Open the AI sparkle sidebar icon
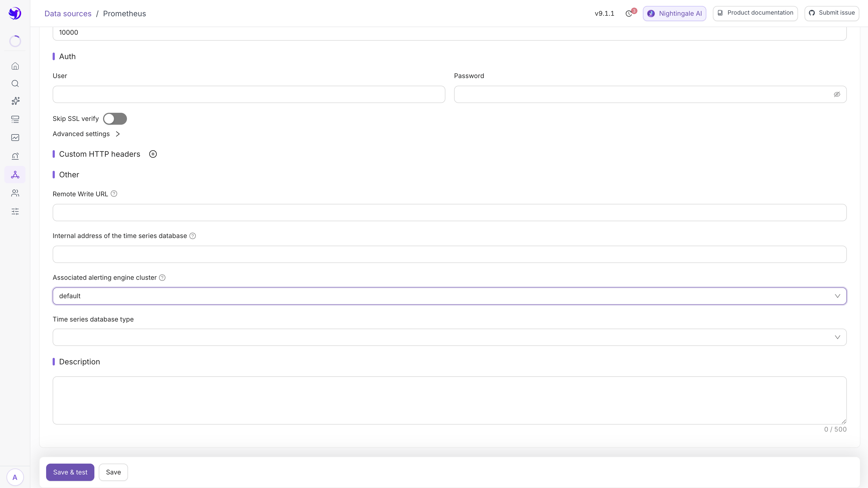 [x=15, y=101]
